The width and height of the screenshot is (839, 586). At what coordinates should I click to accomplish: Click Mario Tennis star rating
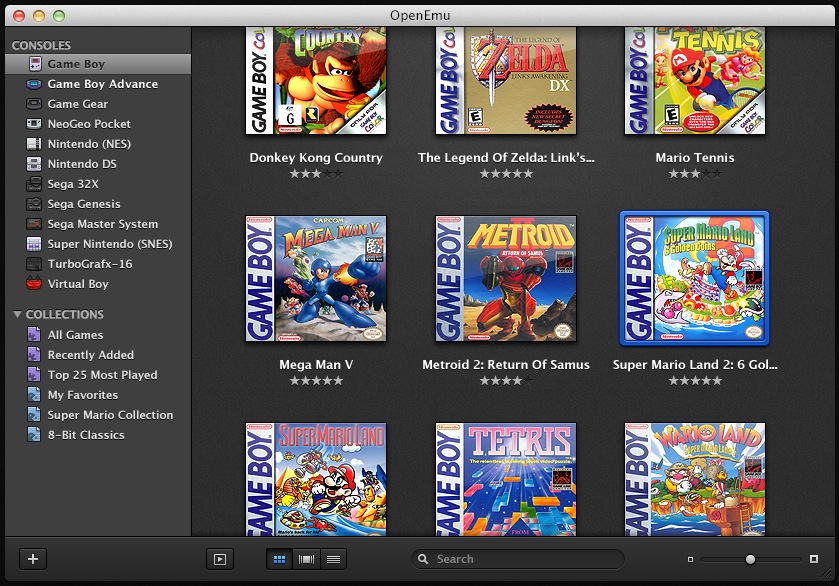click(695, 173)
